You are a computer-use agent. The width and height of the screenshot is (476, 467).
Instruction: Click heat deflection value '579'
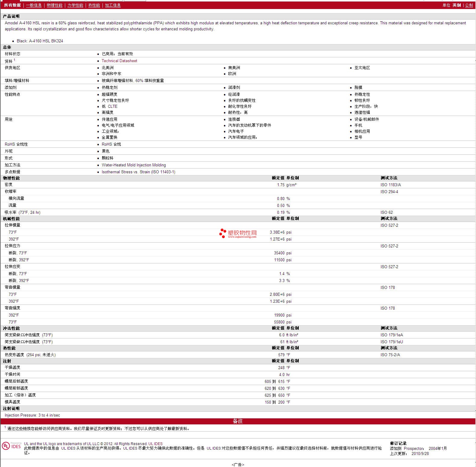click(281, 355)
